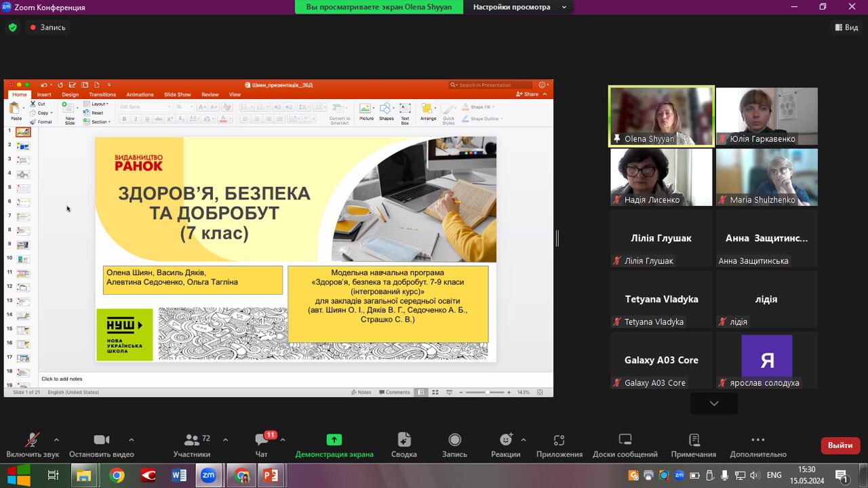
Task: Open Word from the taskbar
Action: [179, 476]
